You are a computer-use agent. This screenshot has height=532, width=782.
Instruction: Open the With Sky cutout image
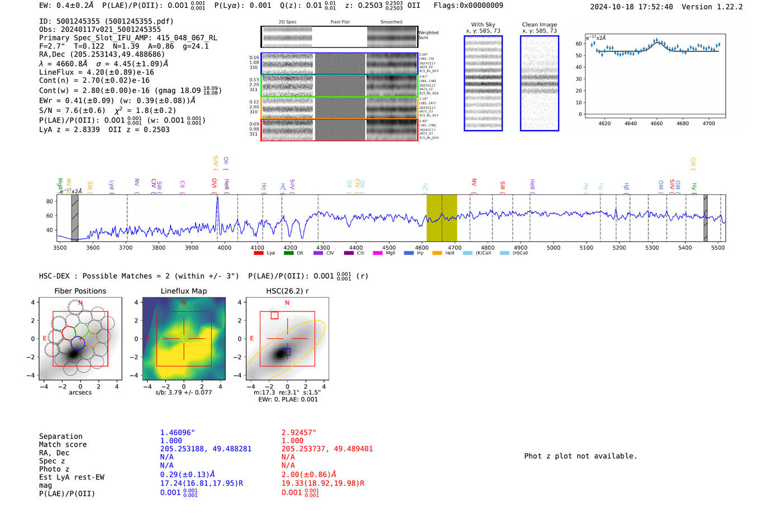(x=483, y=83)
